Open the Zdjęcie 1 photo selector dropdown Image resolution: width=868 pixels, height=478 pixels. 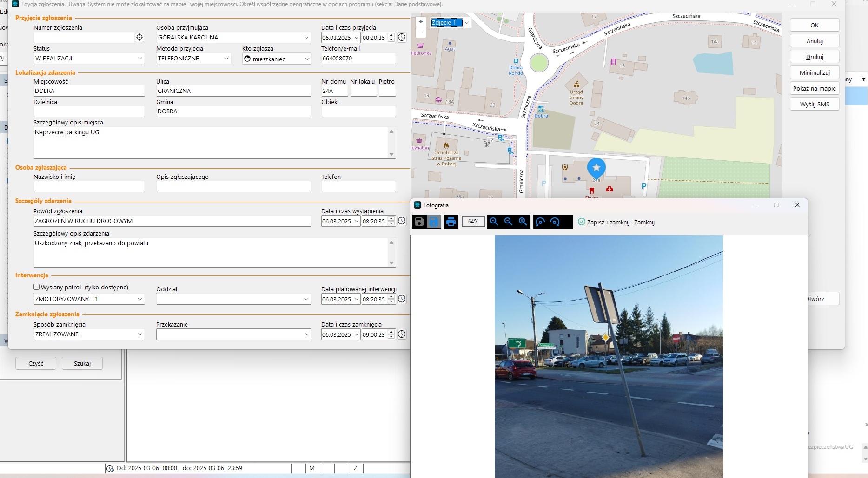coord(467,23)
